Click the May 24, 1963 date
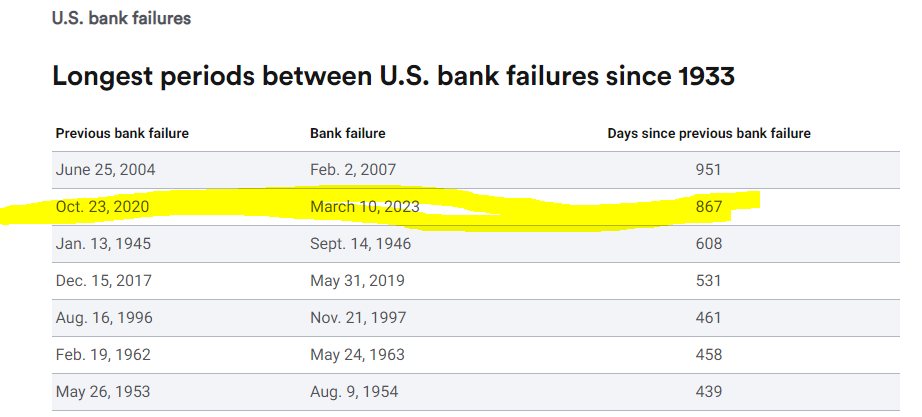The image size is (922, 417). (x=355, y=355)
